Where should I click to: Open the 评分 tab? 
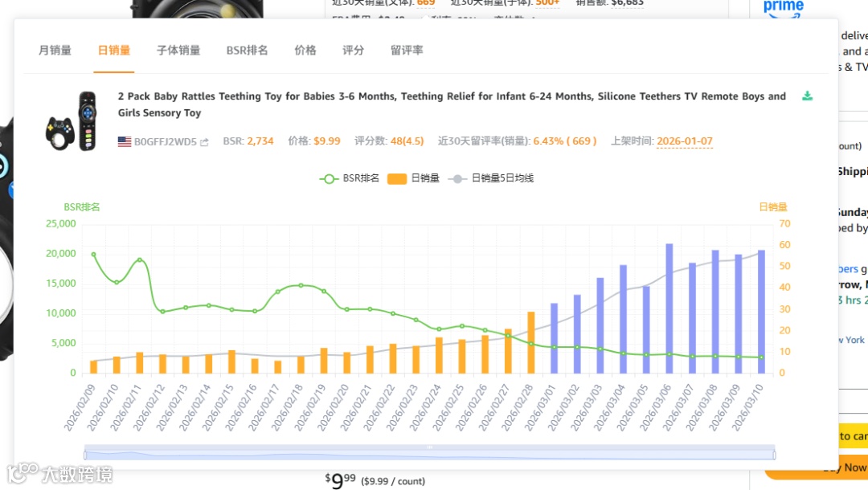[x=353, y=51]
